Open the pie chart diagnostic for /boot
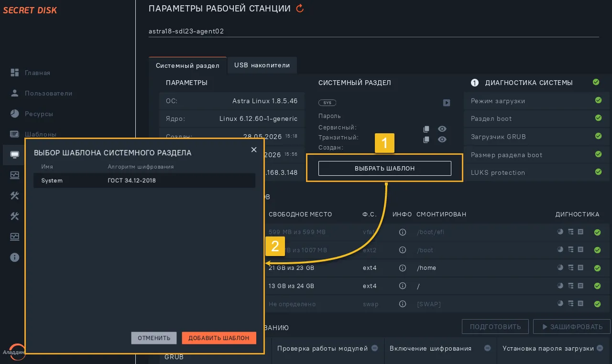 [560, 249]
